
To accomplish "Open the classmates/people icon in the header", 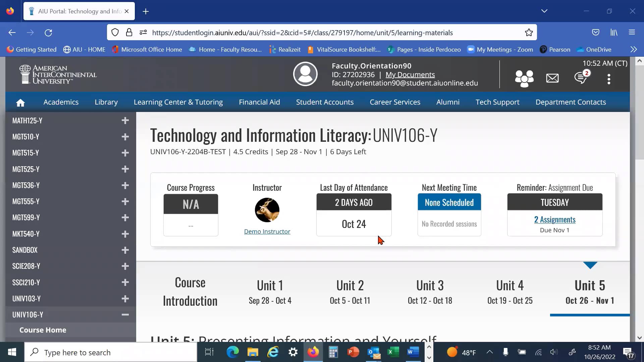I will [x=524, y=78].
